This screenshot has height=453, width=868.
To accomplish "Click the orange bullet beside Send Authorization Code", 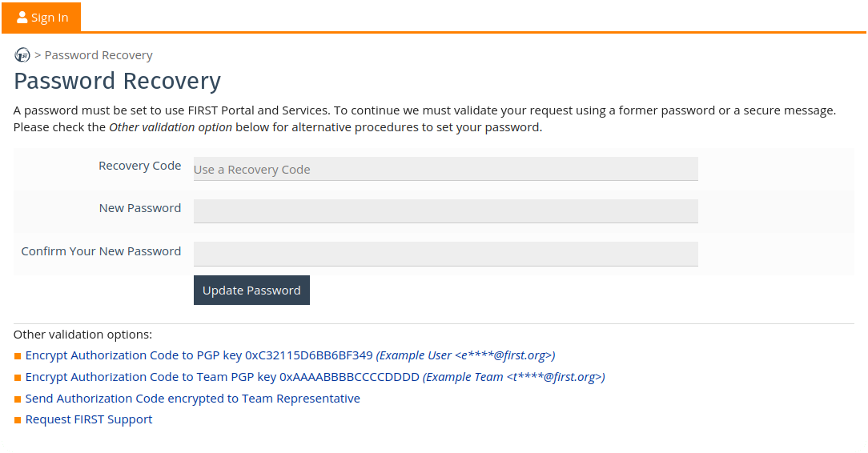I will [18, 399].
